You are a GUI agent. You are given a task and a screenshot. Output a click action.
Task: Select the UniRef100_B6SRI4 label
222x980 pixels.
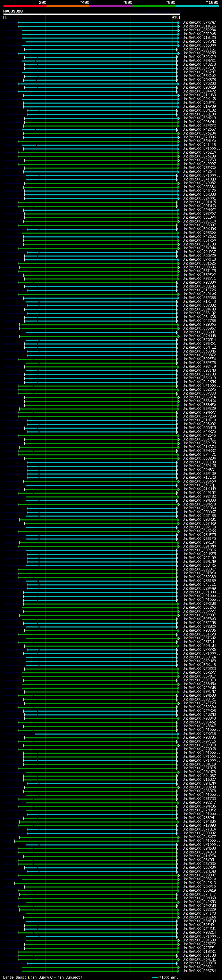[x=199, y=397]
